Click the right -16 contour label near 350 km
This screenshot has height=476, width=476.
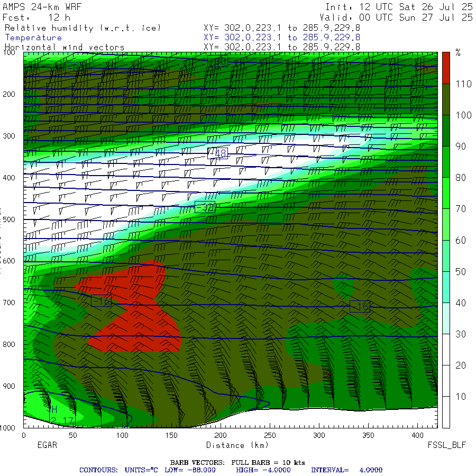coord(360,306)
